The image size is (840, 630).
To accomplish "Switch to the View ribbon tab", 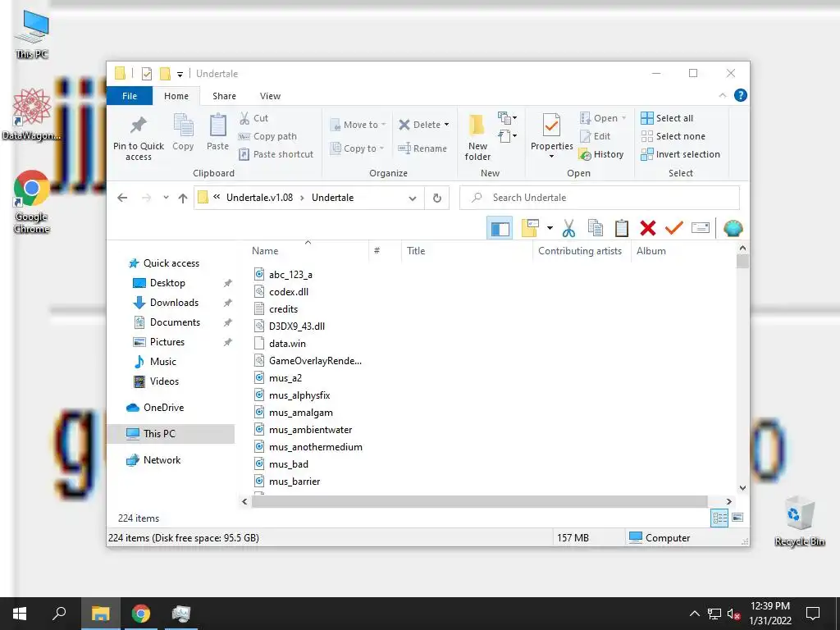I will (x=270, y=96).
